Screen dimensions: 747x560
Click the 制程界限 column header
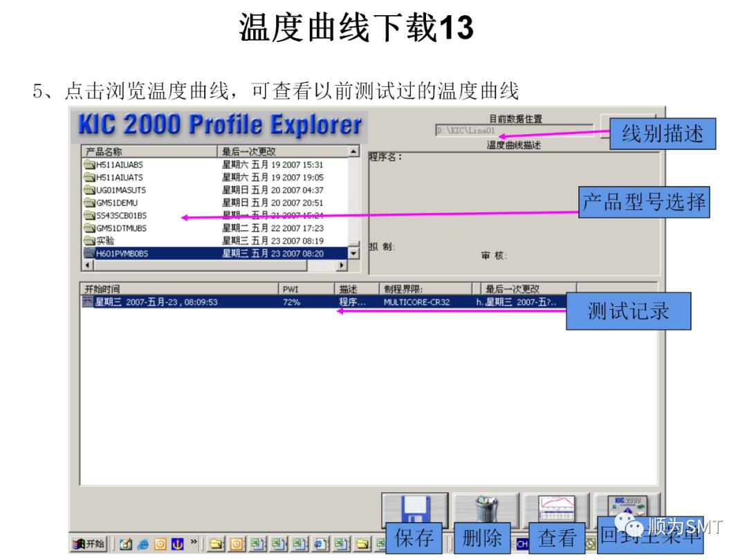425,289
